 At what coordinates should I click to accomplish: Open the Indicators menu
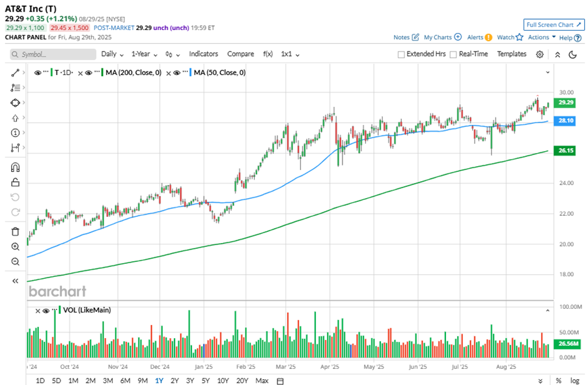[204, 54]
